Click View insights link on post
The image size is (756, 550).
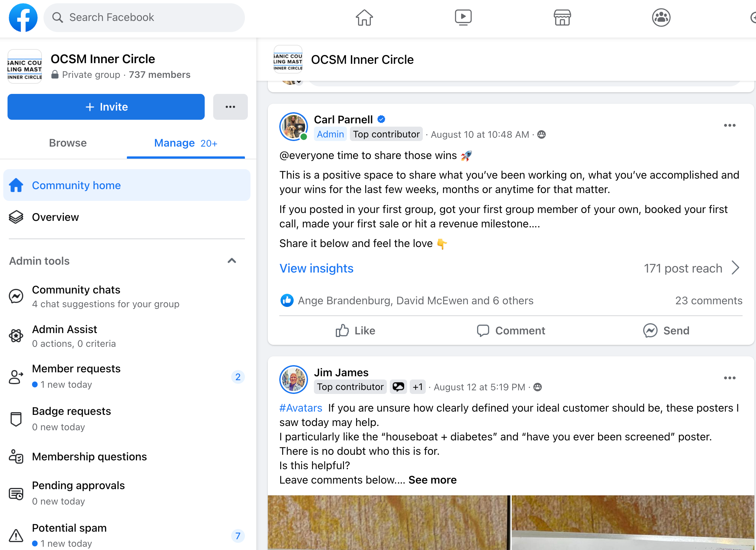pos(317,268)
